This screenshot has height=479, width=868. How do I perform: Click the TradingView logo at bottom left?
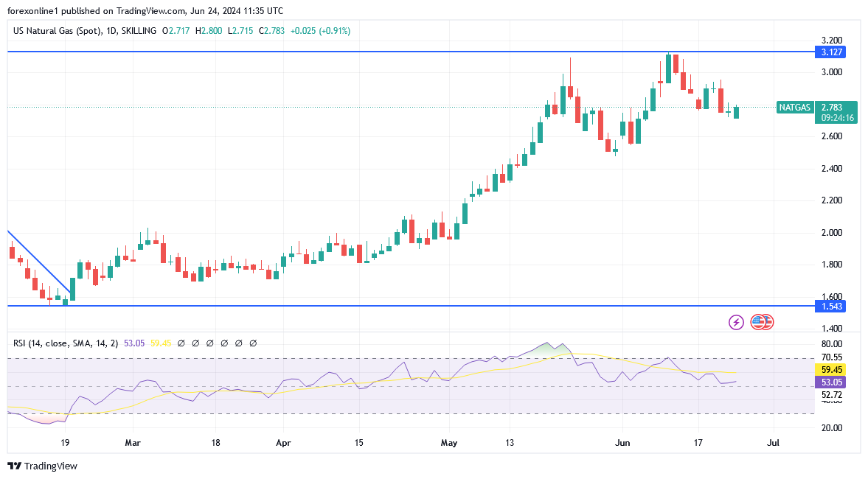click(42, 466)
